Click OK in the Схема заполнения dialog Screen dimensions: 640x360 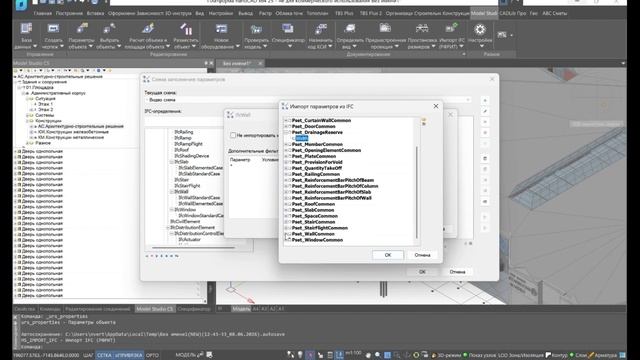pos(422,272)
